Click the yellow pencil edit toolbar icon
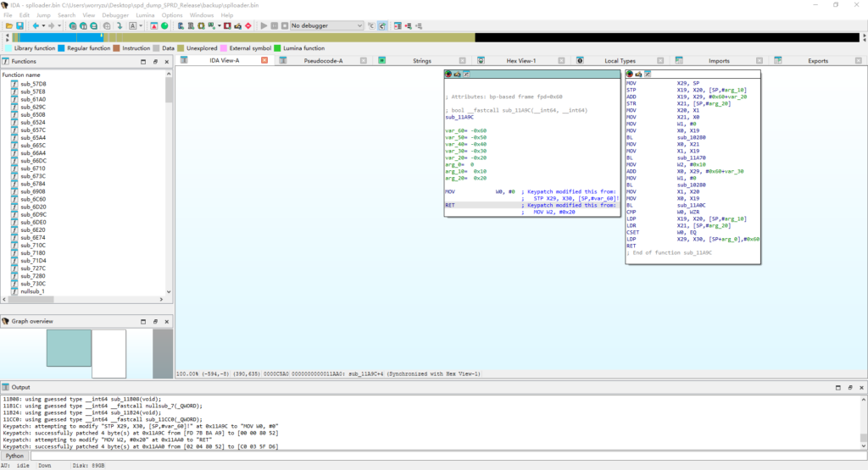 point(238,26)
